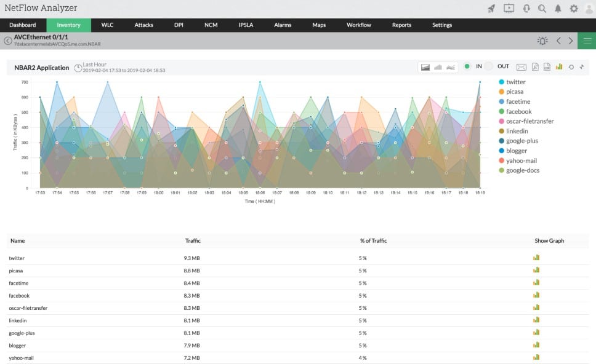Email the report using envelope icon
The width and height of the screenshot is (596, 364).
(521, 67)
